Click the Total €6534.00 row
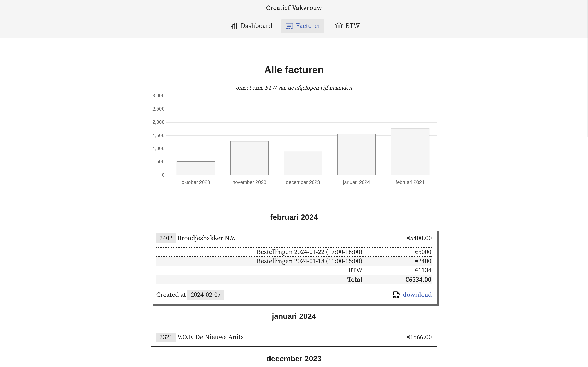Image resolution: width=588 pixels, height=367 pixels. pos(294,280)
